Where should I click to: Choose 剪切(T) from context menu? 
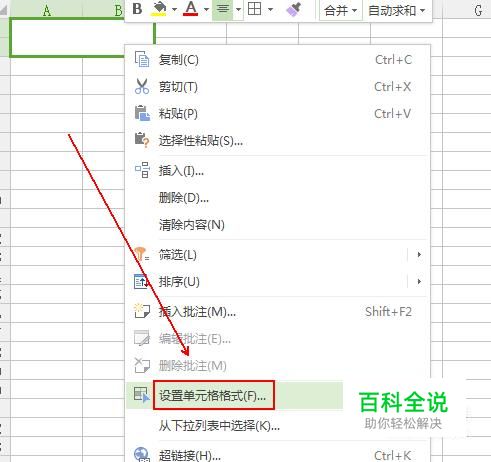(277, 87)
